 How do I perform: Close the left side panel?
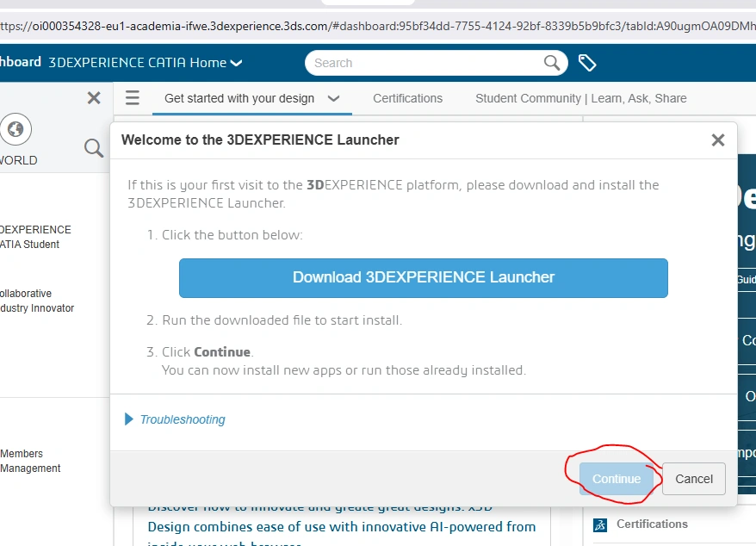point(94,98)
